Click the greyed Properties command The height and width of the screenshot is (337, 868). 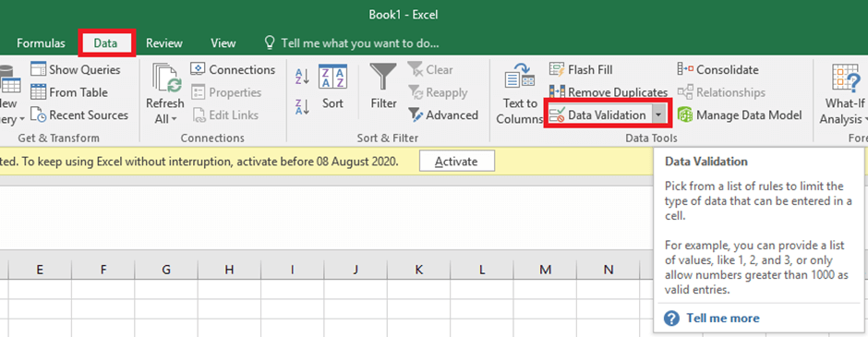pyautogui.click(x=226, y=92)
